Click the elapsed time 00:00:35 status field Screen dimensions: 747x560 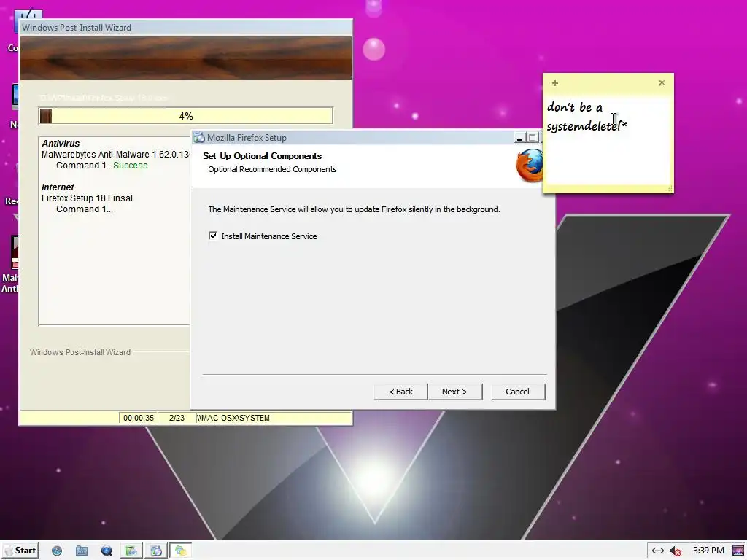pyautogui.click(x=138, y=418)
